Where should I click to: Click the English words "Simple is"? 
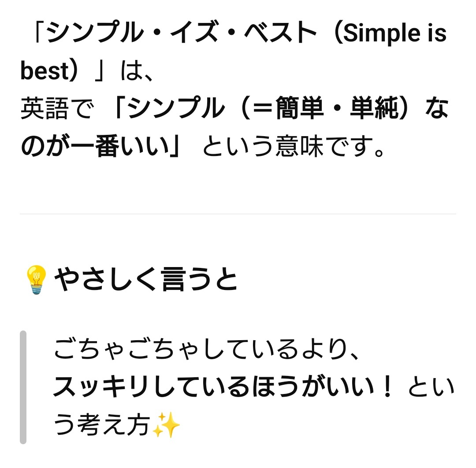(394, 34)
